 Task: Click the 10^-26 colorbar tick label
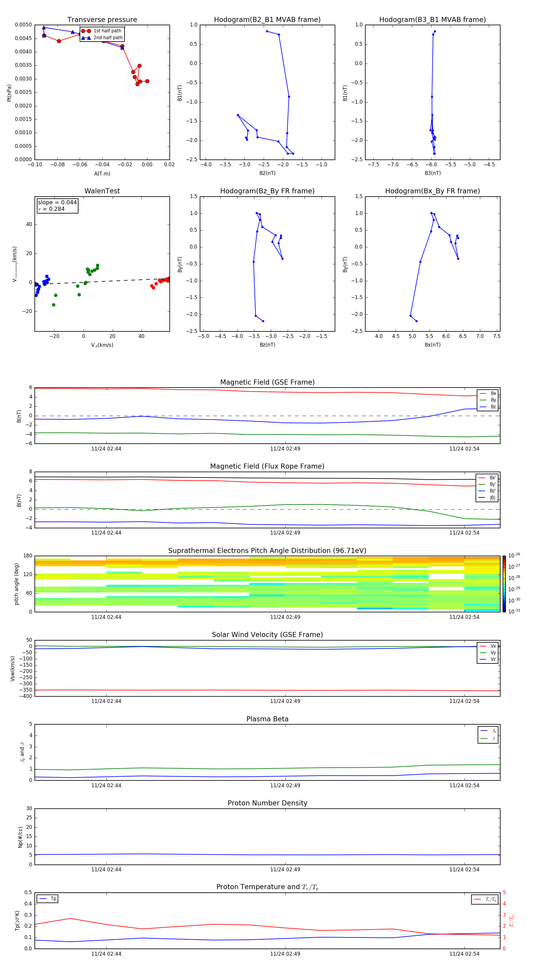point(514,555)
